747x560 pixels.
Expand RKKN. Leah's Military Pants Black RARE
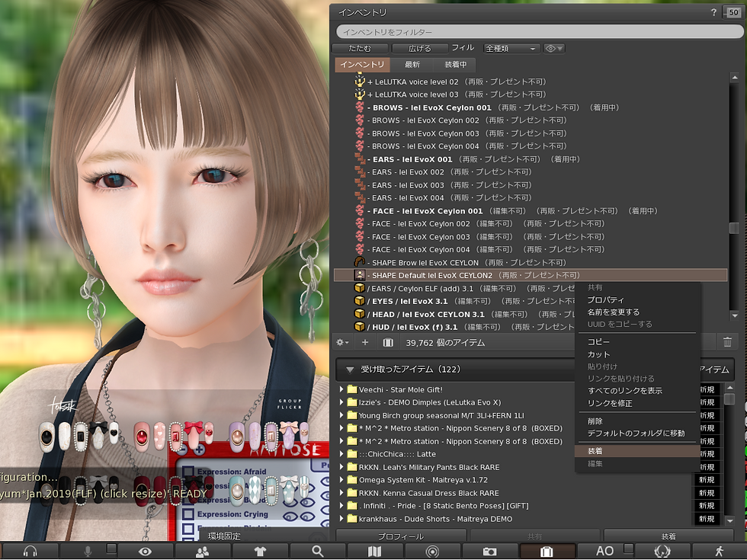pos(341,467)
